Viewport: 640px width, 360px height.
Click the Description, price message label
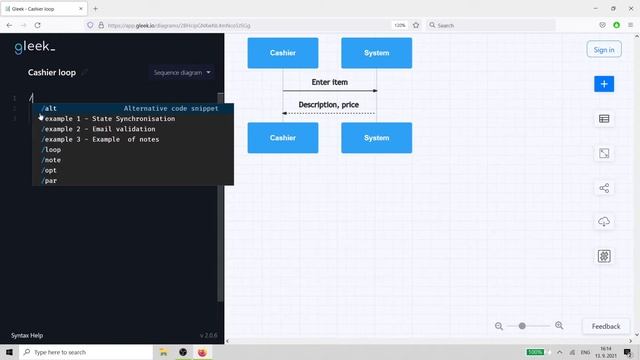pyautogui.click(x=329, y=105)
